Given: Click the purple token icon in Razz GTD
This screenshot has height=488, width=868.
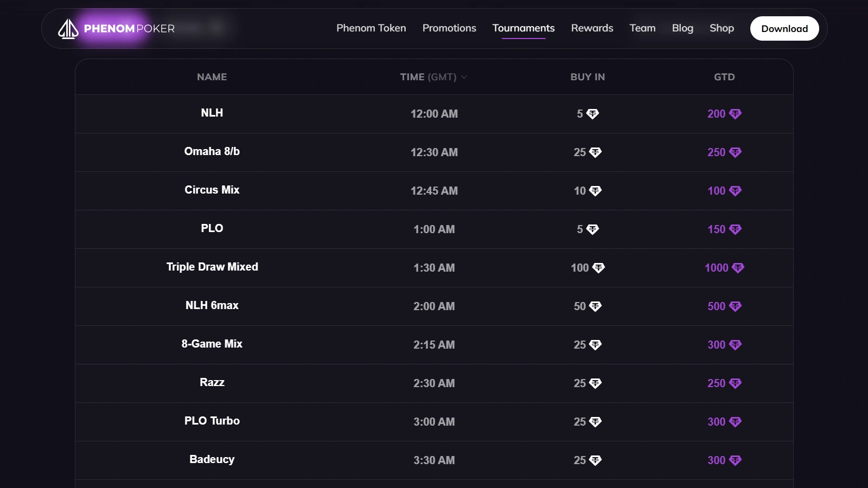Looking at the screenshot, I should [735, 383].
